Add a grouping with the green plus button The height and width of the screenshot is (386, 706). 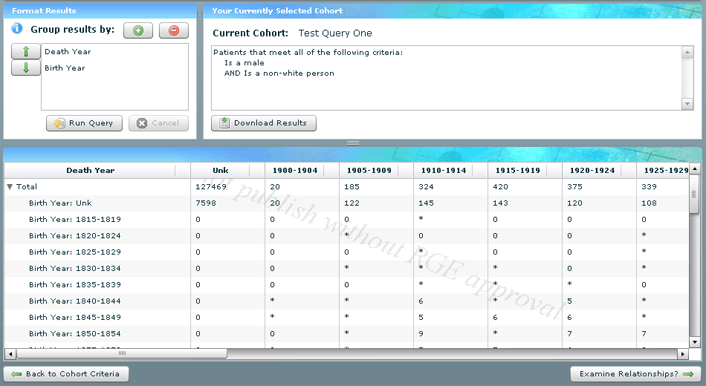[x=138, y=31]
